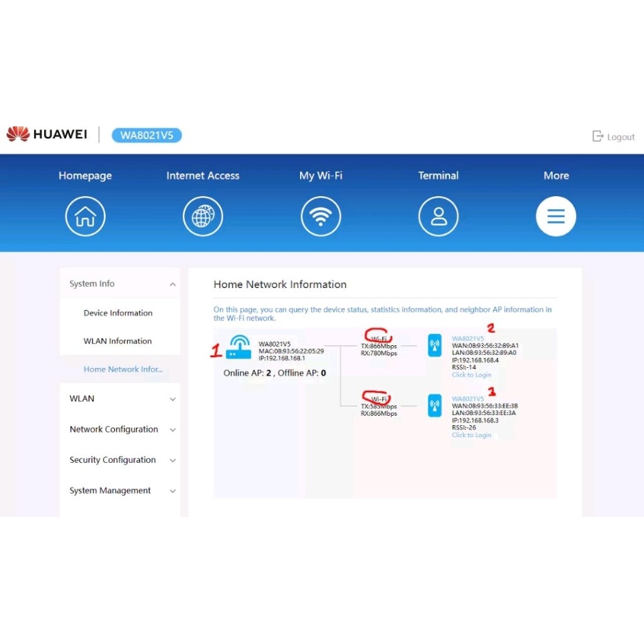This screenshot has width=644, height=644.
Task: Click the AP icon for 192.168.168.3
Action: [x=435, y=406]
